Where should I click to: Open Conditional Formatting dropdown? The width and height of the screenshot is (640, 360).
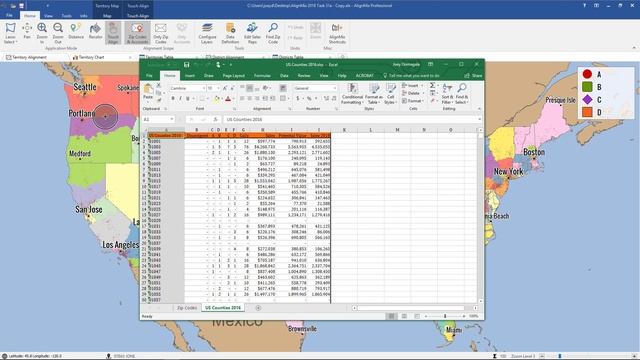(x=352, y=94)
